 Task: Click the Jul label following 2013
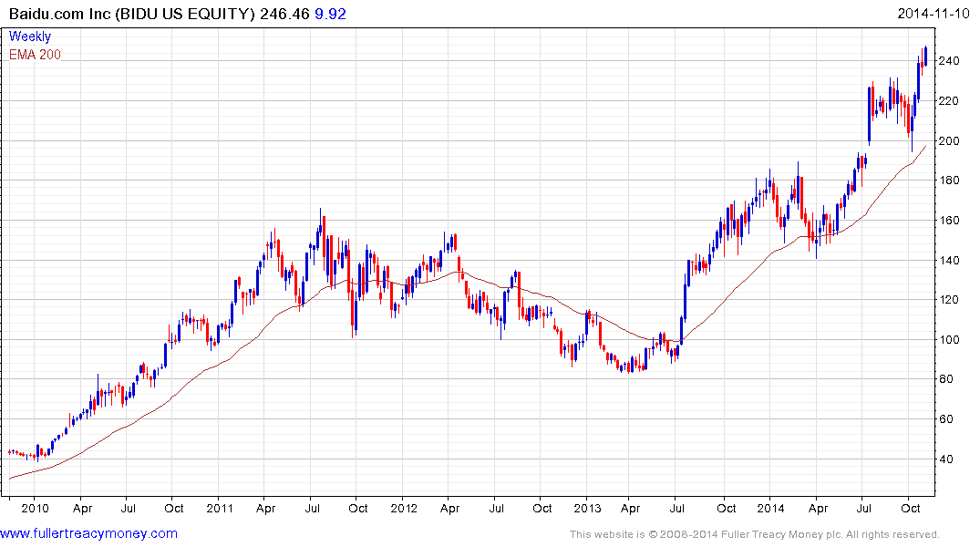[676, 508]
